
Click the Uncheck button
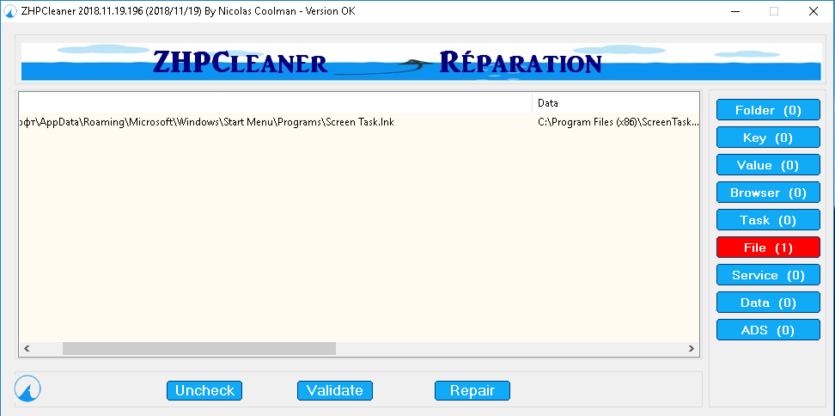[x=204, y=390]
